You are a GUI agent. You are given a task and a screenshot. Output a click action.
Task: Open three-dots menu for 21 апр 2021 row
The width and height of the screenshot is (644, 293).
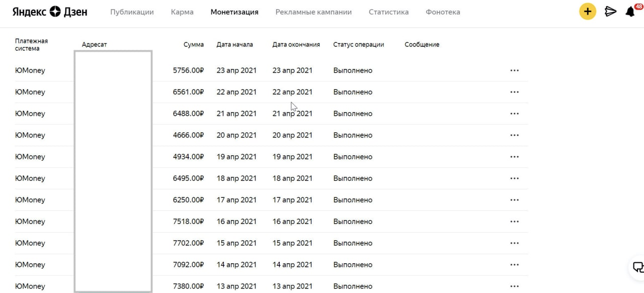point(514,114)
